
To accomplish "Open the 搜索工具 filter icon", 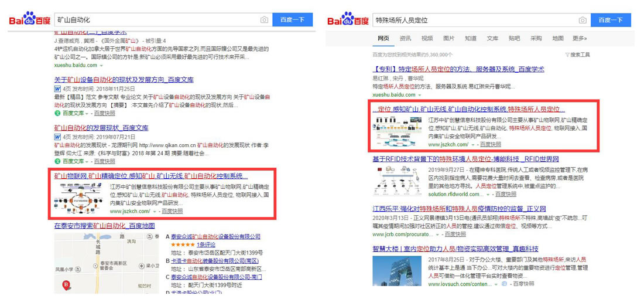I will (x=567, y=55).
